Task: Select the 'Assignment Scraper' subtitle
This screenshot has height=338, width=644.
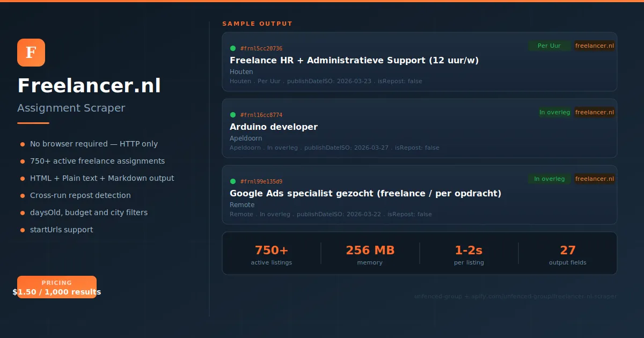Action: pos(71,108)
